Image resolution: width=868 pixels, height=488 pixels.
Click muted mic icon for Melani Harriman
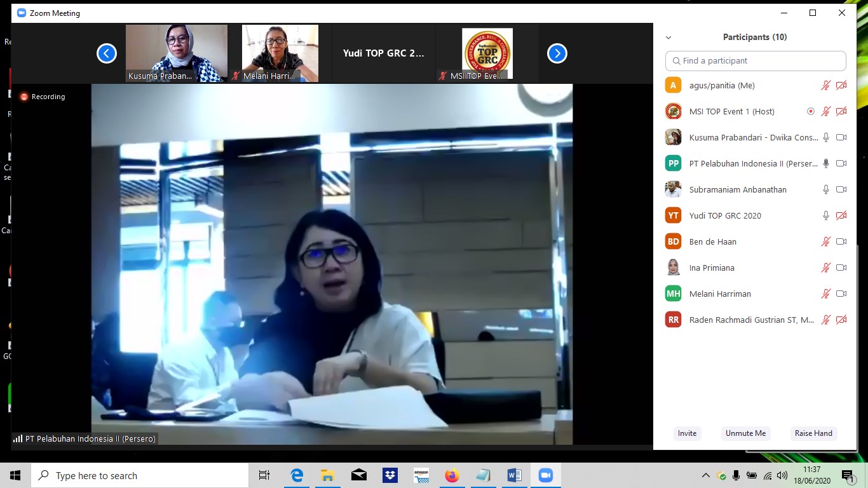pyautogui.click(x=826, y=294)
